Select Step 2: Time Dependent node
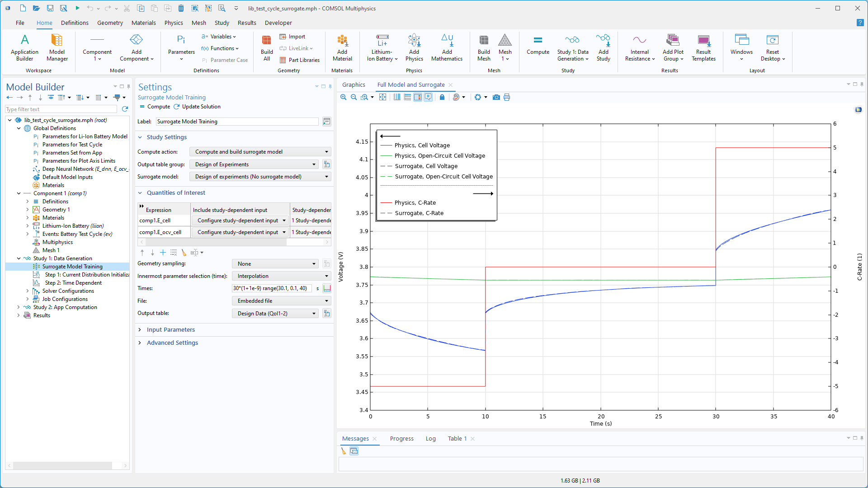The width and height of the screenshot is (868, 488). (x=73, y=283)
